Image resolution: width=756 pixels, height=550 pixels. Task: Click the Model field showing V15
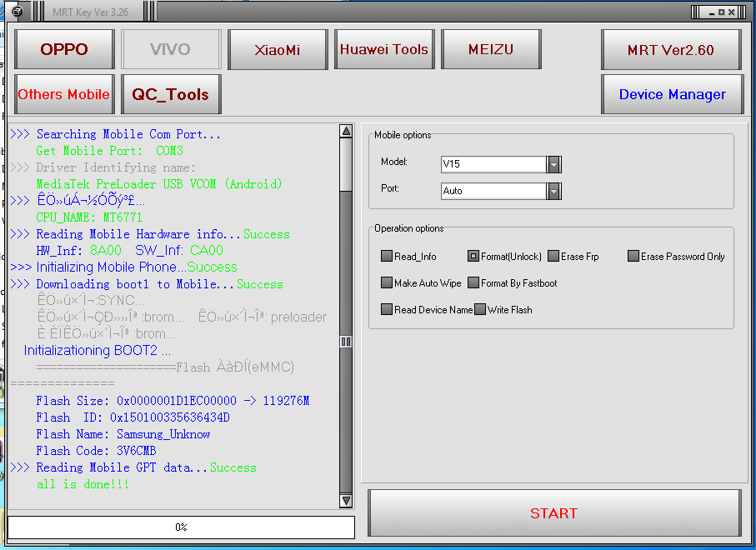(x=493, y=164)
